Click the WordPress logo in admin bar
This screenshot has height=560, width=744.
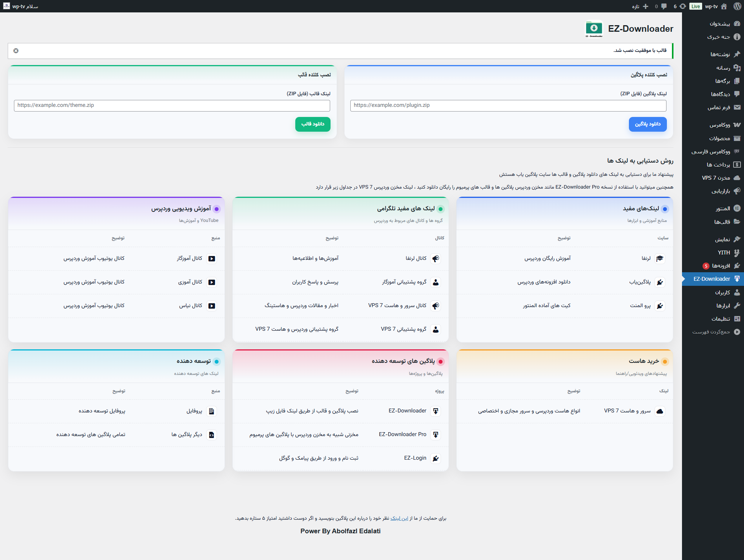point(737,6)
